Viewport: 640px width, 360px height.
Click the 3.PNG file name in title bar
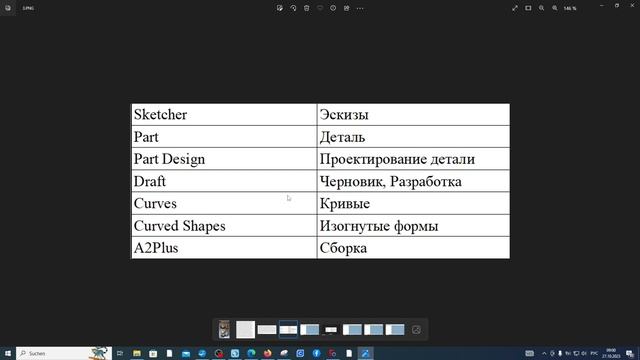[x=28, y=8]
